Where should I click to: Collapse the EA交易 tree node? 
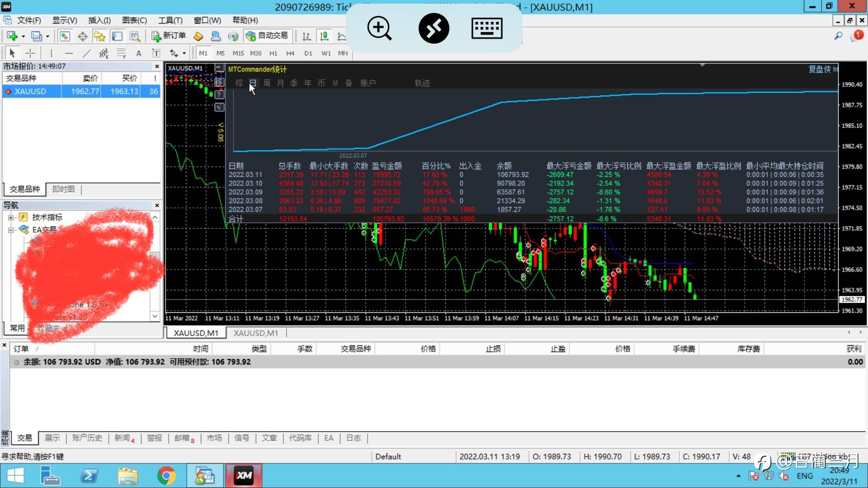point(11,230)
